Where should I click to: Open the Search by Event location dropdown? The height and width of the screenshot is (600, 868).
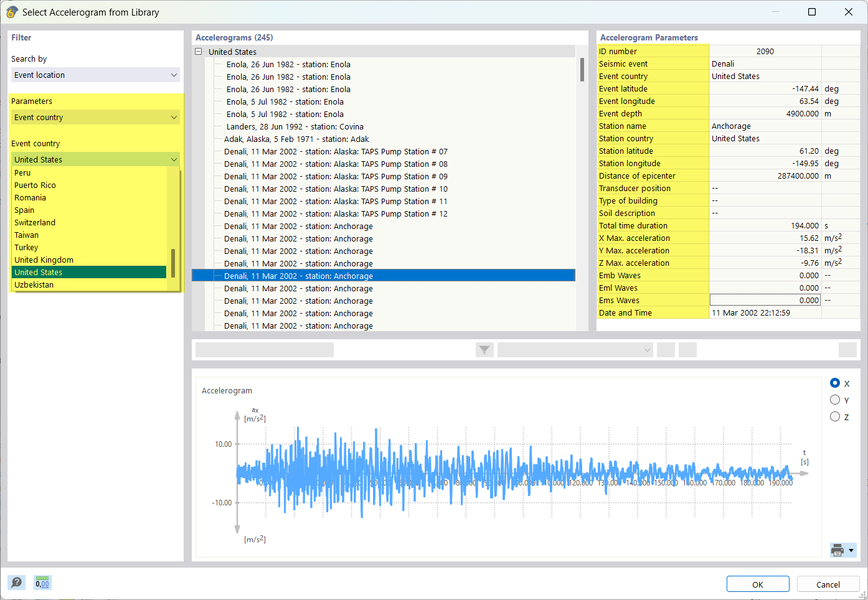pyautogui.click(x=95, y=75)
